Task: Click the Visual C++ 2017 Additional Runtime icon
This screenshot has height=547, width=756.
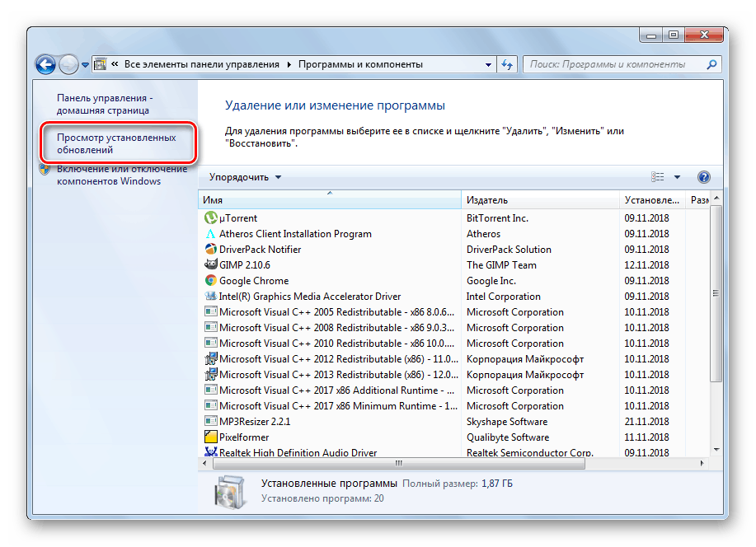Action: pyautogui.click(x=211, y=390)
